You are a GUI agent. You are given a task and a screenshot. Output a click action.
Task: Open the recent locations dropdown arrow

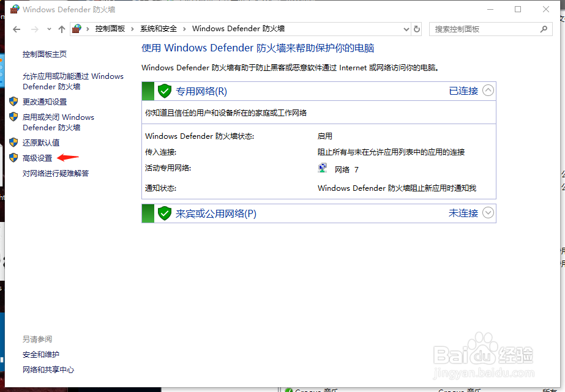[x=49, y=29]
